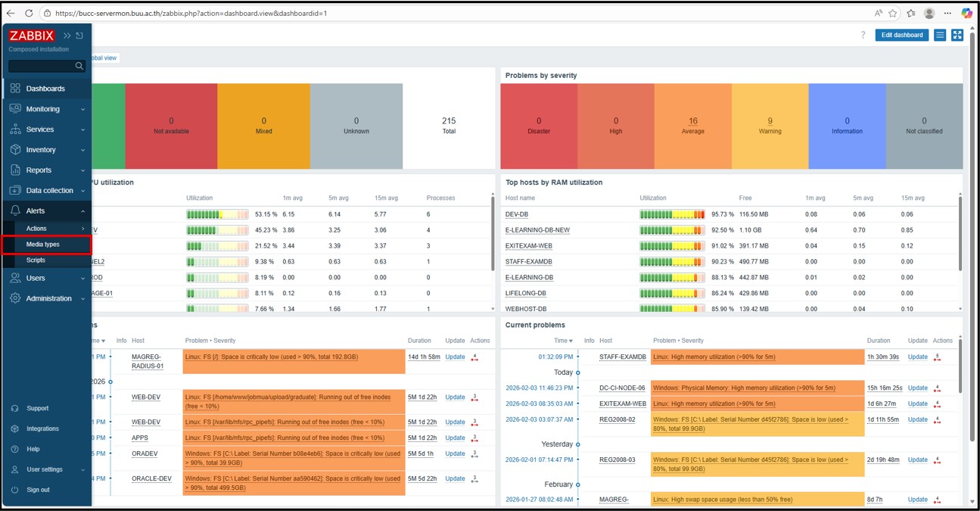This screenshot has width=980, height=511.
Task: Click the orange Average severity tile
Action: [692, 126]
